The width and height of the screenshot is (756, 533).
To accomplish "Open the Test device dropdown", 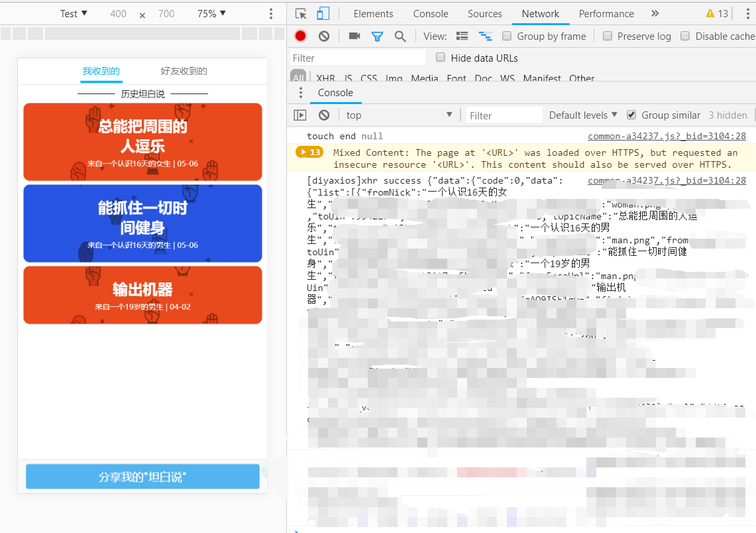I will click(x=74, y=13).
